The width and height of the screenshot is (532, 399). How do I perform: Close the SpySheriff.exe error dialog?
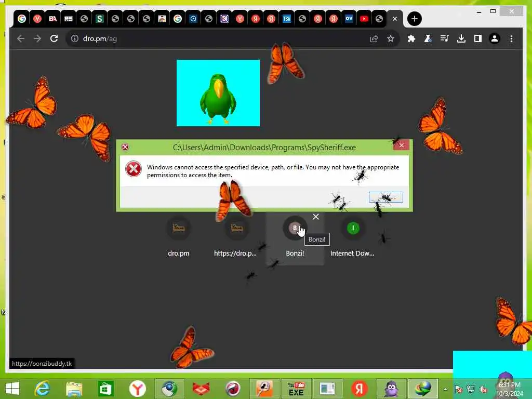pos(402,145)
